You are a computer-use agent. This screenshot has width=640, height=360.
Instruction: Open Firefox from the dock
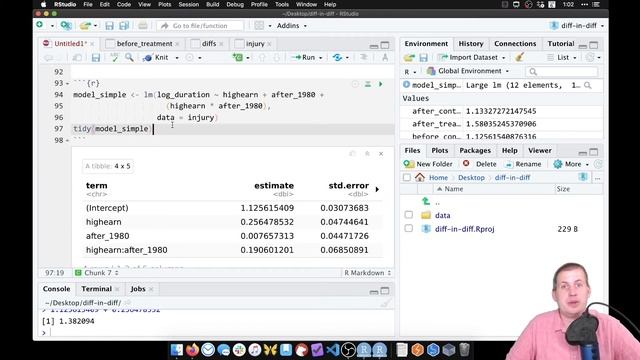click(192, 350)
